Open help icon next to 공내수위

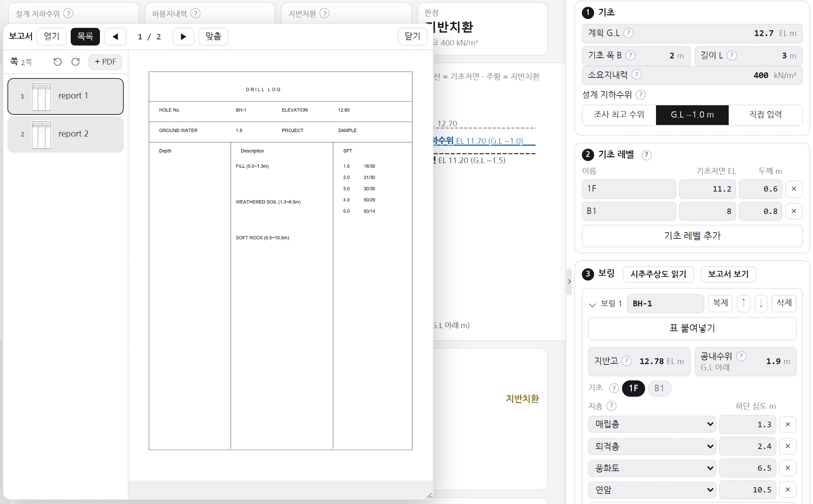coord(741,356)
